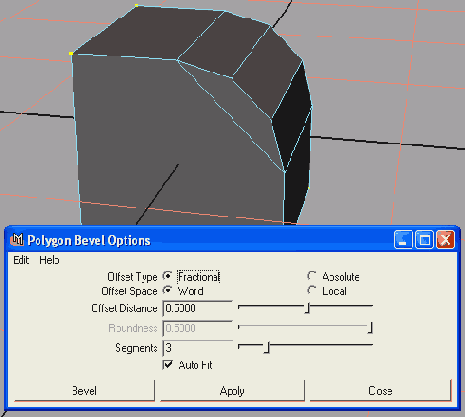This screenshot has width=465, height=417.
Task: Click the Close button at bottom
Action: pyautogui.click(x=380, y=391)
